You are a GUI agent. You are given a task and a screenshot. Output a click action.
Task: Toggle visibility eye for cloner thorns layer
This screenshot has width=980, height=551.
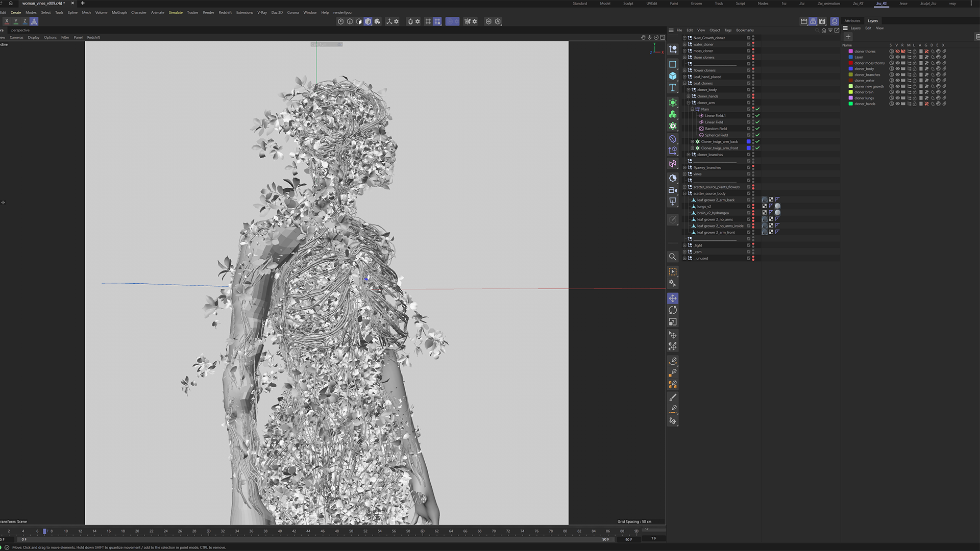[897, 52]
